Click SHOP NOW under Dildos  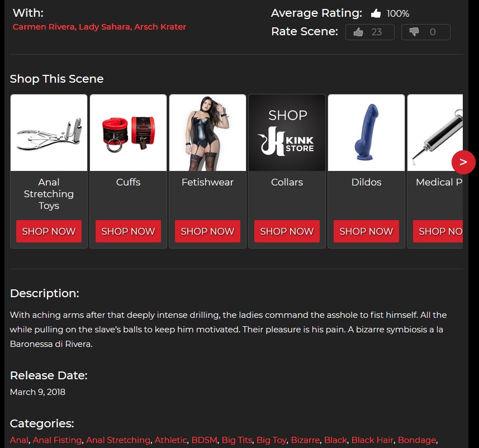tap(366, 231)
